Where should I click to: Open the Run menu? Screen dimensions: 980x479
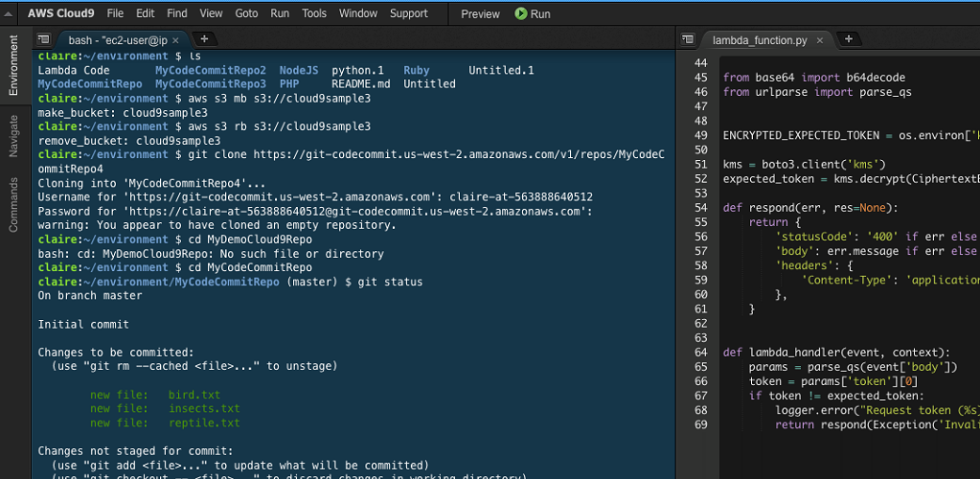pos(280,13)
